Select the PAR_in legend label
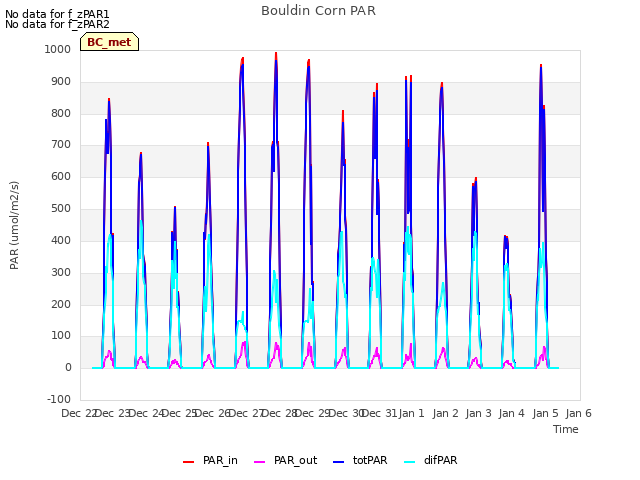Screen dimensions: 640x480 pos(220,460)
